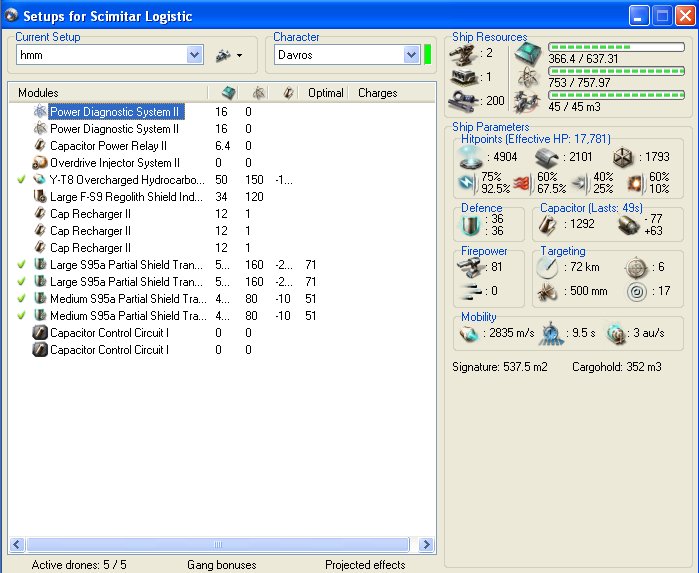
Task: Toggle the first Large S95a Shield Transporter checkmark
Action: click(21, 265)
